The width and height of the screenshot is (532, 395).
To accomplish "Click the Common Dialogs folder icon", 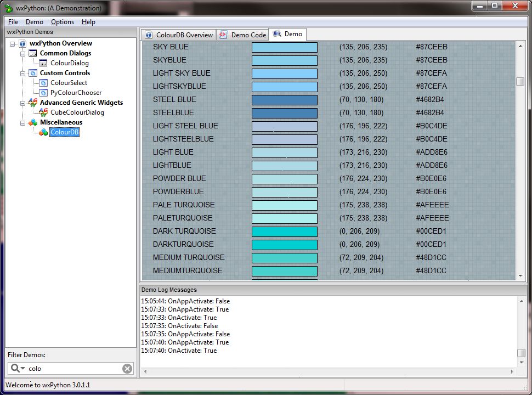I will 32,53.
